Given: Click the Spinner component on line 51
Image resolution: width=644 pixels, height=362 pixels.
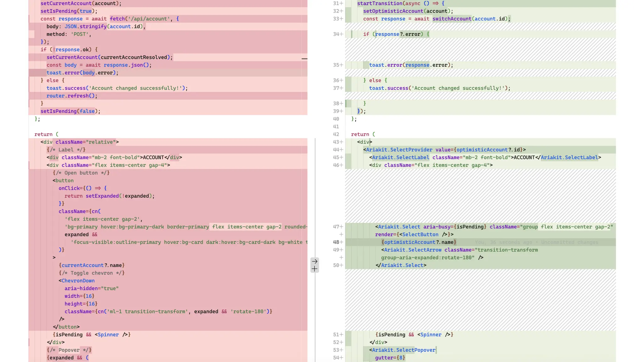Looking at the screenshot, I should pos(430,335).
